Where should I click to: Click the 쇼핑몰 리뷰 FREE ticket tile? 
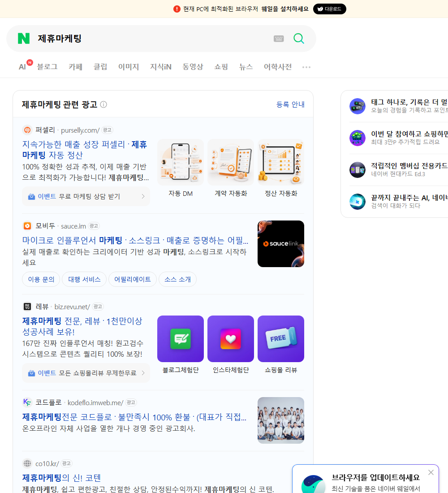tap(281, 339)
